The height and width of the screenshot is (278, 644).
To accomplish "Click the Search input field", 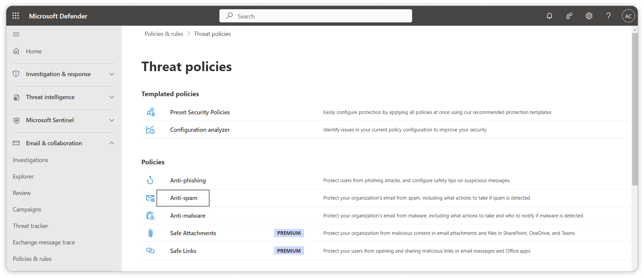I will pyautogui.click(x=316, y=16).
